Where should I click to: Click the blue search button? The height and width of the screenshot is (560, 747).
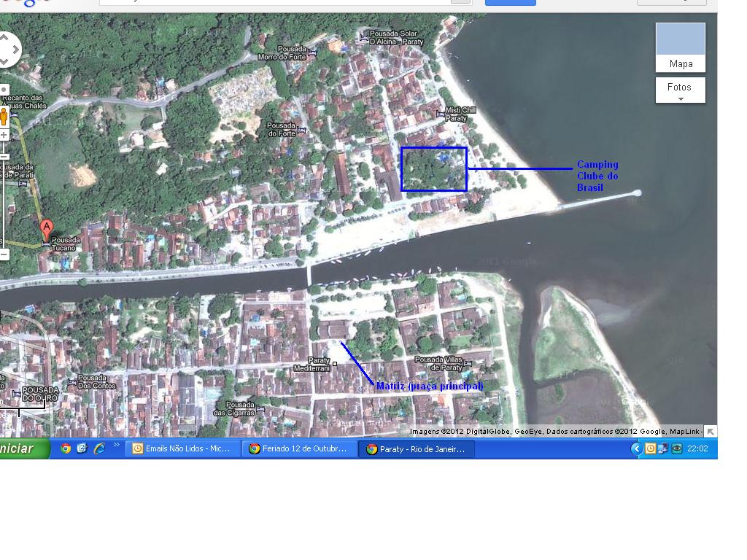pyautogui.click(x=510, y=2)
